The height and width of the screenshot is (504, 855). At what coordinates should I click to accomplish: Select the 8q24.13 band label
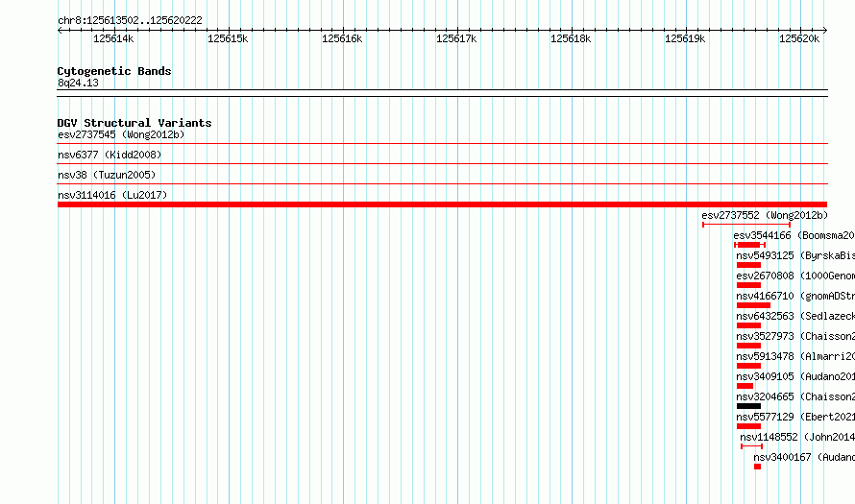tap(78, 83)
